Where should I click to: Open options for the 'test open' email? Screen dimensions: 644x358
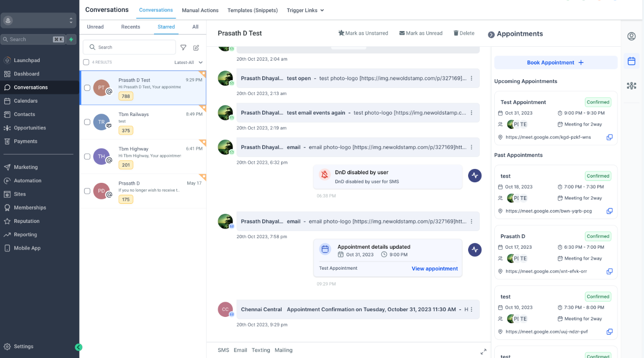click(471, 78)
